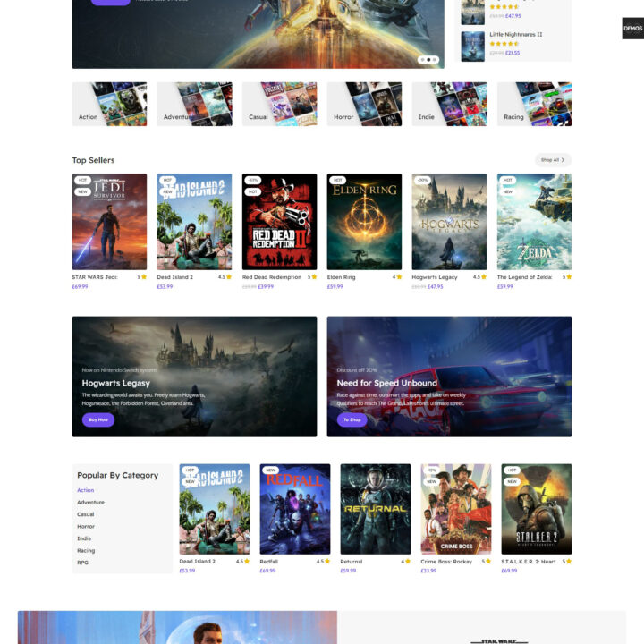644x644 pixels.
Task: Click the HOT badge on S.T.A.L.K.E.R. 2 cover
Action: 513,470
